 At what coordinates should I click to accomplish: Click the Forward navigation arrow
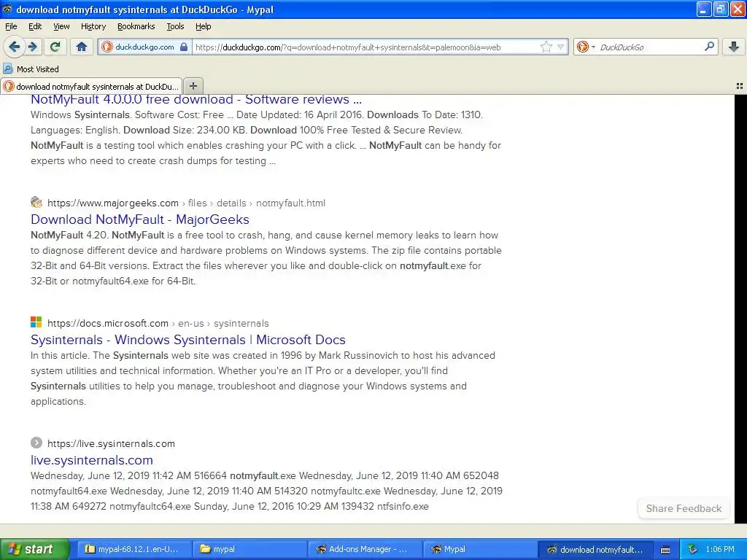33,47
